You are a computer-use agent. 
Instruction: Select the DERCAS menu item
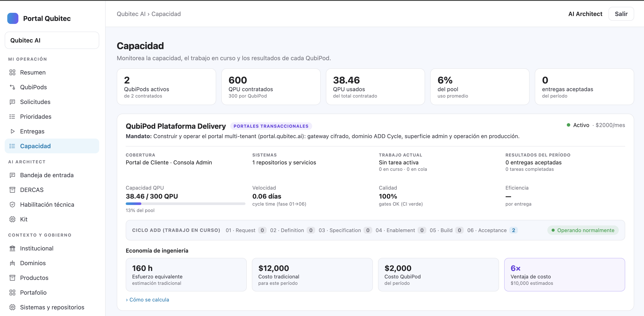click(52, 190)
